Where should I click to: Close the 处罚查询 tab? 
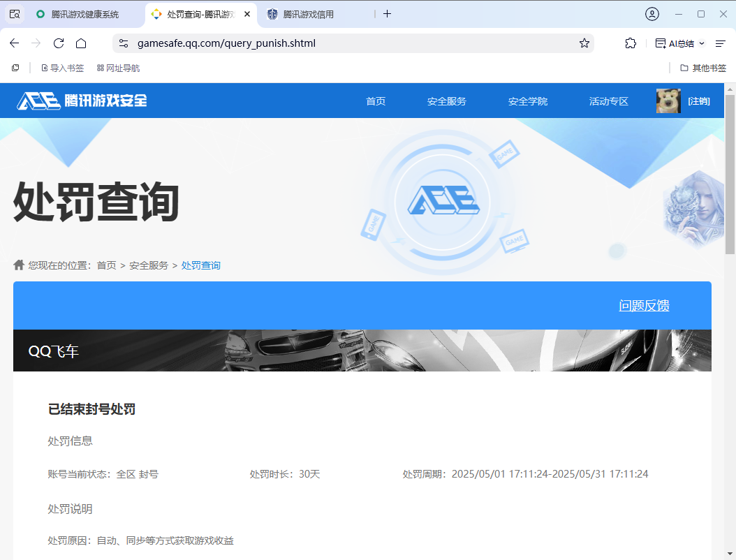point(247,14)
